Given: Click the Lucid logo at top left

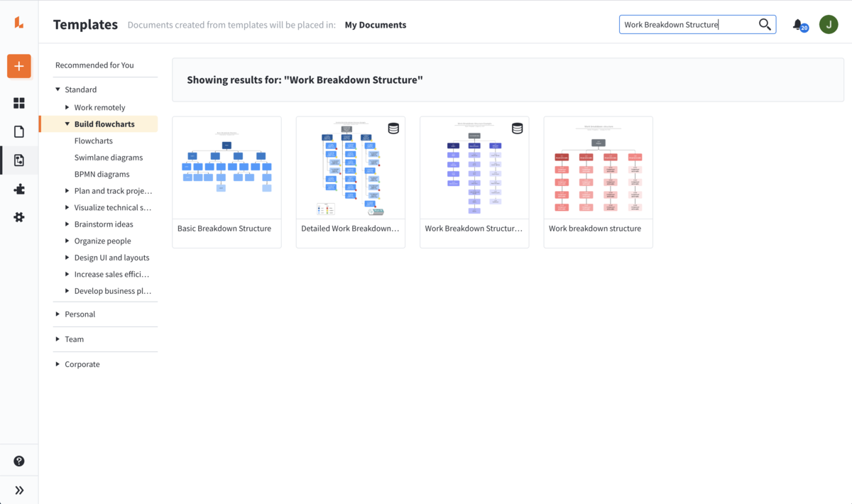Looking at the screenshot, I should click(x=18, y=21).
